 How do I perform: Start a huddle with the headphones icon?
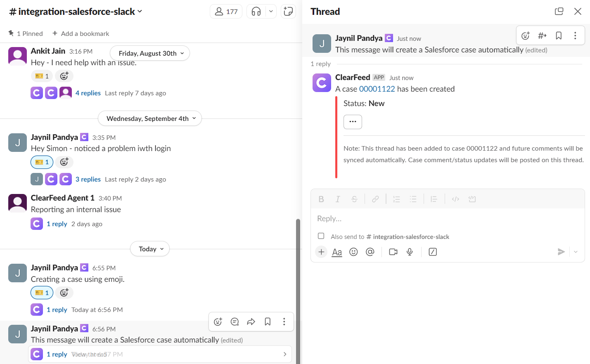(256, 12)
